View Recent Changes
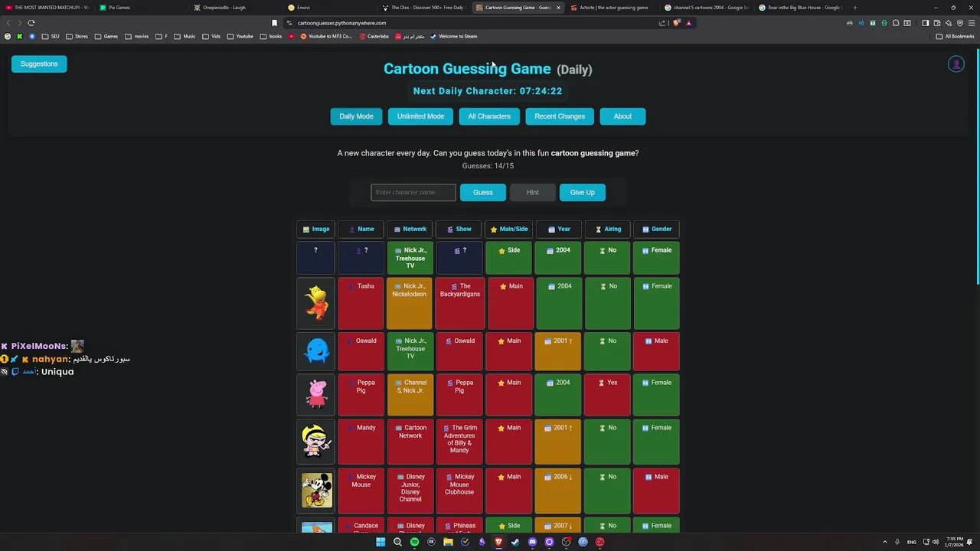Screen dimensions: 980x551 (560, 116)
